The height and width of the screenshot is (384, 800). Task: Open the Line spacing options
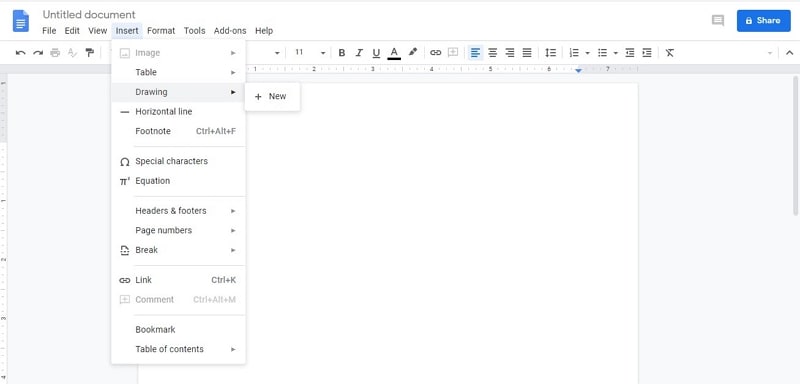point(551,53)
